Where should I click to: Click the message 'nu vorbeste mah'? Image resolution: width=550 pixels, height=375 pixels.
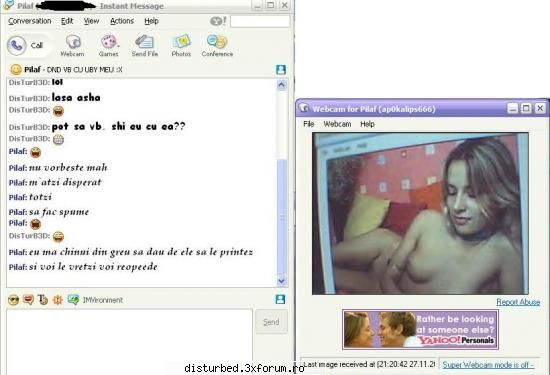coord(68,168)
